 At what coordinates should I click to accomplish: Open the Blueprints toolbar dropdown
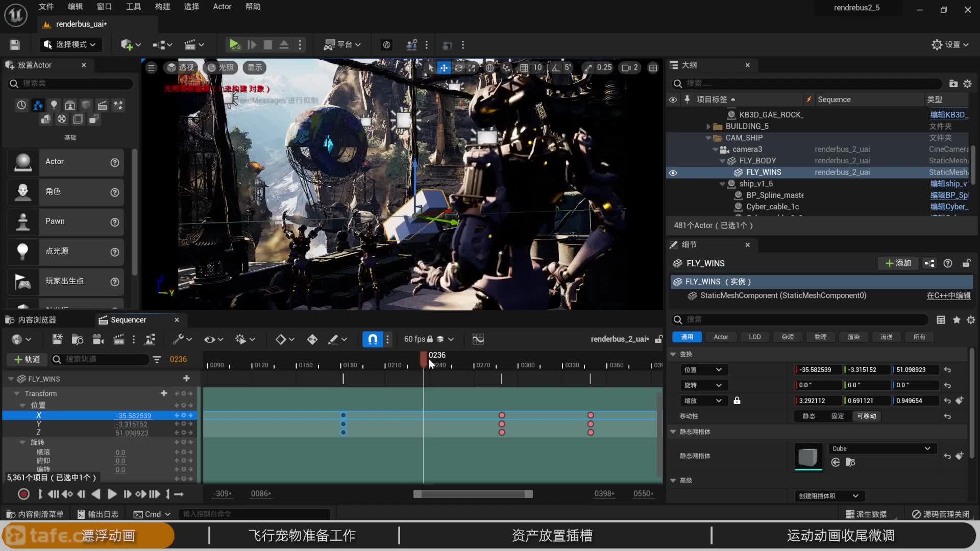pyautogui.click(x=162, y=45)
